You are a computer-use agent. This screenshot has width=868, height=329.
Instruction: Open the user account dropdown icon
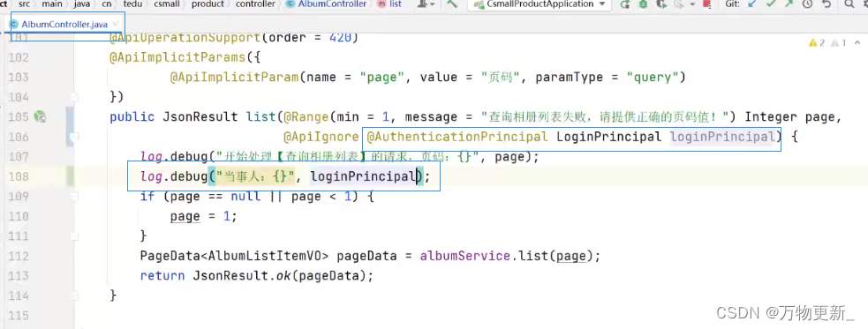pos(425,4)
